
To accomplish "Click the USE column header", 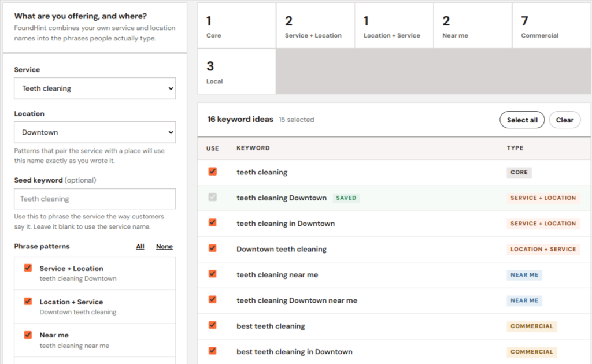I will (x=213, y=148).
